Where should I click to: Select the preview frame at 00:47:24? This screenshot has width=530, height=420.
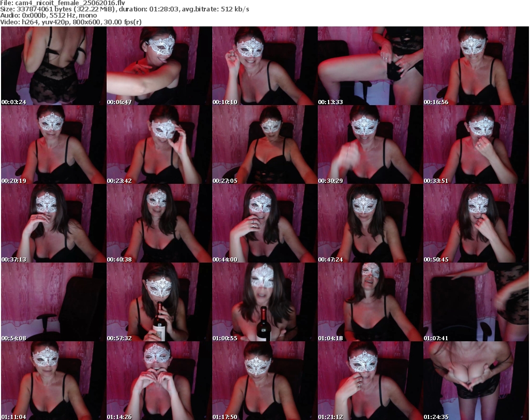[371, 224]
